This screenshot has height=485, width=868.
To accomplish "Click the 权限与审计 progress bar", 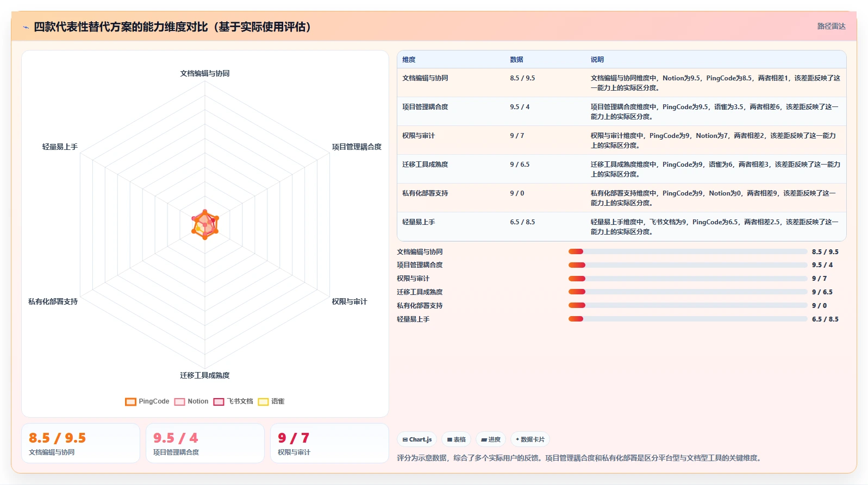I will tap(688, 279).
